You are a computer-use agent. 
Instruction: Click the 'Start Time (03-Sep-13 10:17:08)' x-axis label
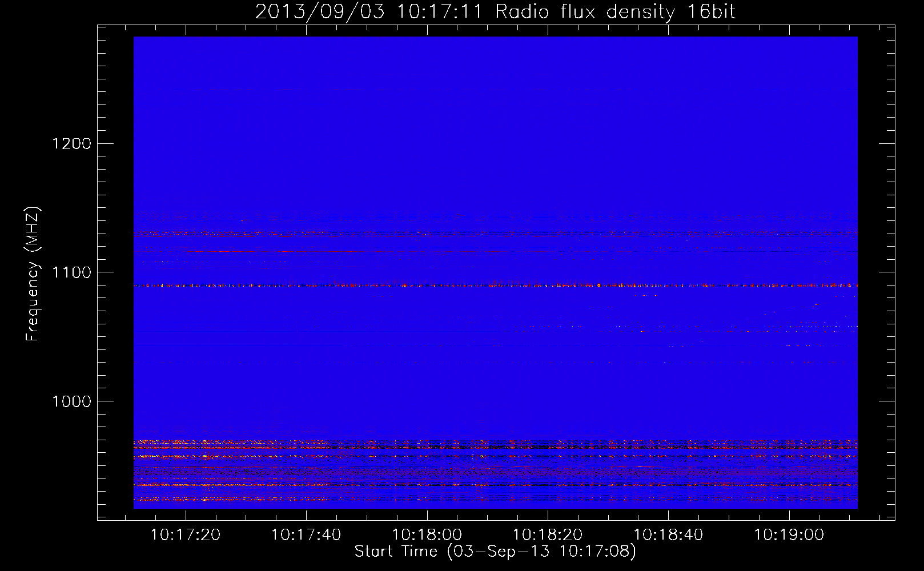495,552
